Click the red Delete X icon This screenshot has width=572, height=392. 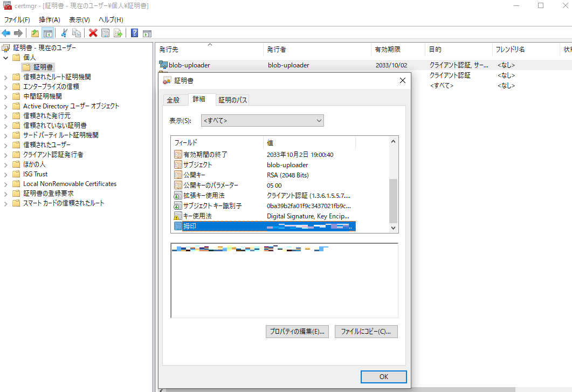[x=93, y=33]
